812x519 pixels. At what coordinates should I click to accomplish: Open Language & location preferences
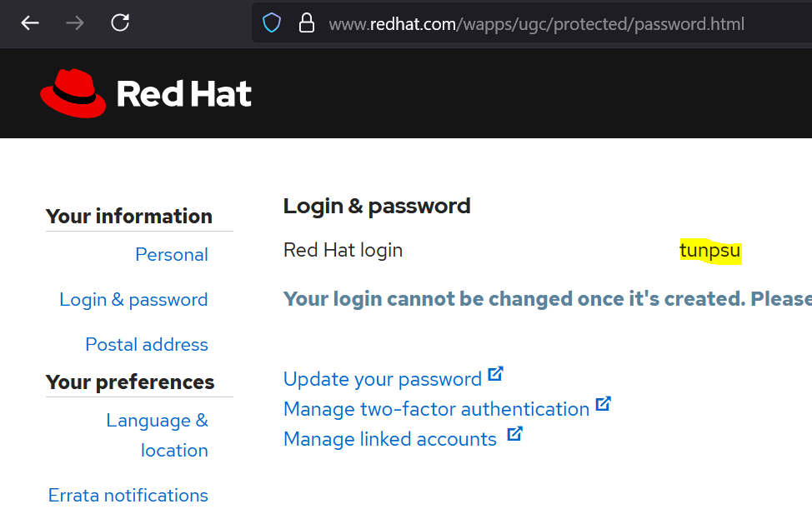(157, 434)
